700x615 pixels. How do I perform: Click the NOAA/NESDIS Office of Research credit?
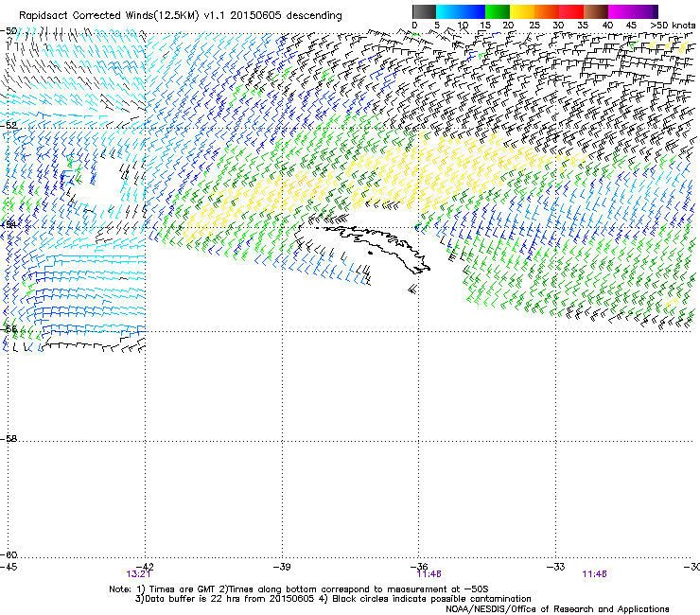tap(557, 609)
